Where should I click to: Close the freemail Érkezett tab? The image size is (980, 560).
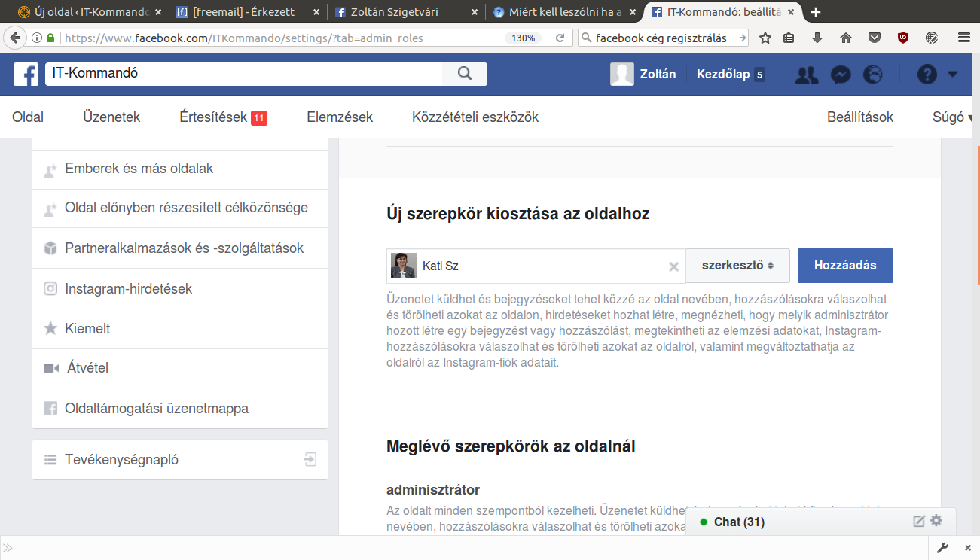tap(316, 12)
